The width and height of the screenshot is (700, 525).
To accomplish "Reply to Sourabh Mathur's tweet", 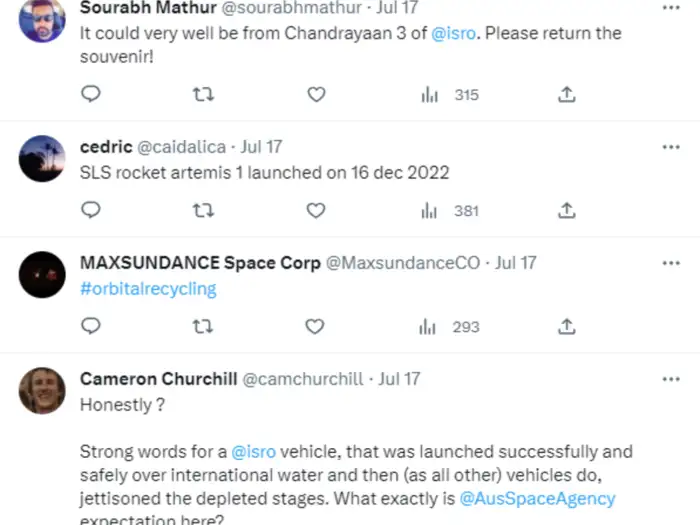I will click(x=90, y=95).
